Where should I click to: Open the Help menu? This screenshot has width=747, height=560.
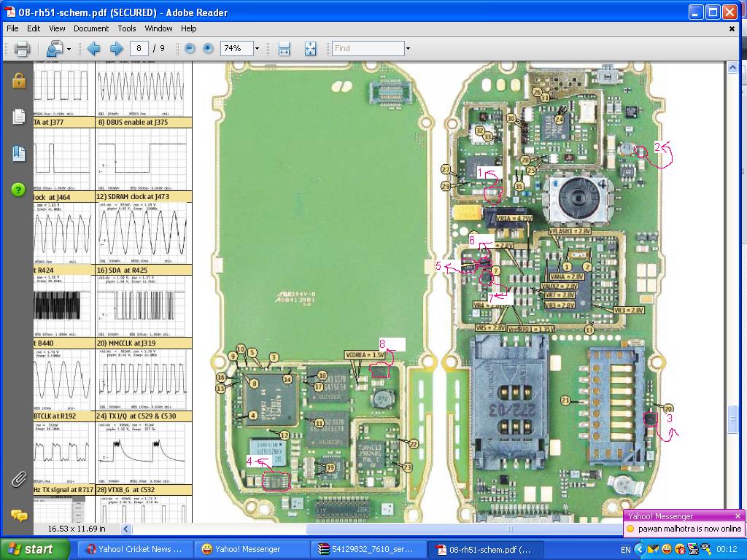click(x=189, y=28)
